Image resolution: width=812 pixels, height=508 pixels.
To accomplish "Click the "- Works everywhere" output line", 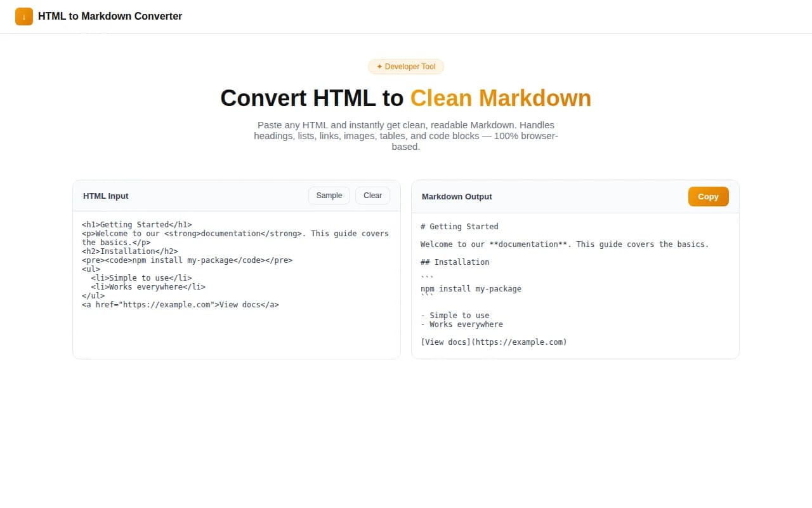I will [462, 324].
